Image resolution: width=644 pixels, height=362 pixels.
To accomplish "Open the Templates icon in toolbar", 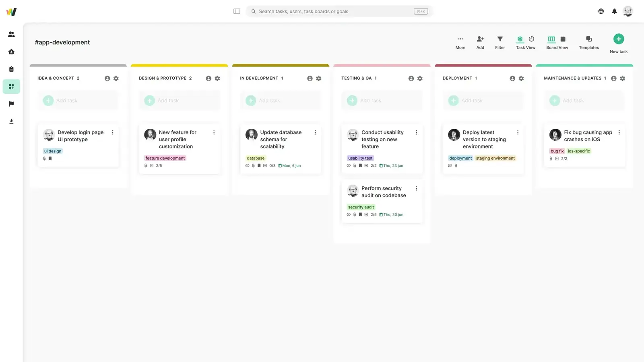I will (588, 39).
